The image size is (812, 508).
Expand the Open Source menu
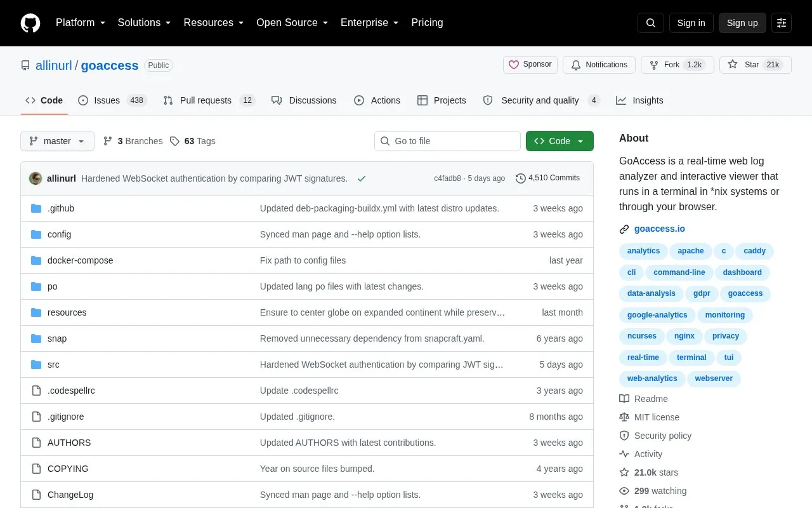tap(292, 23)
